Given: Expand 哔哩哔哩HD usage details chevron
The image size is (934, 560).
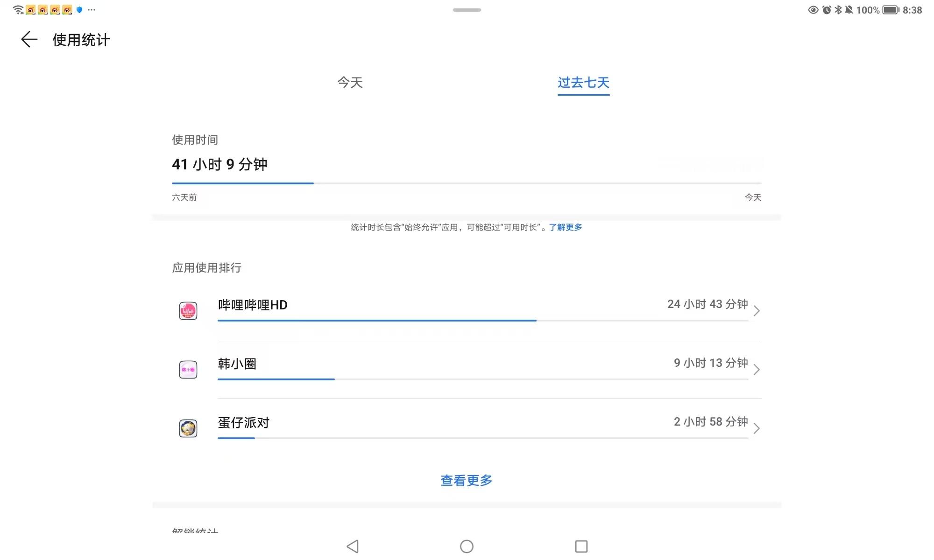Looking at the screenshot, I should coord(757,311).
